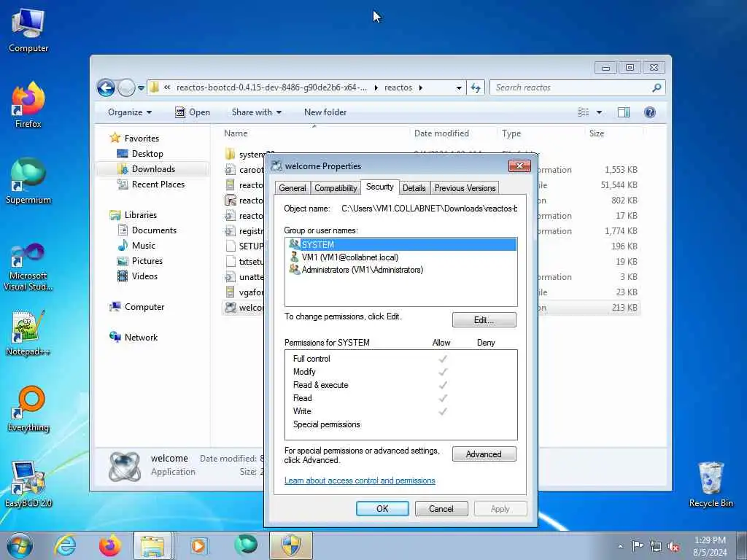Click the Action Center flag tray icon
Viewport: 747px width, 560px height.
[638, 545]
